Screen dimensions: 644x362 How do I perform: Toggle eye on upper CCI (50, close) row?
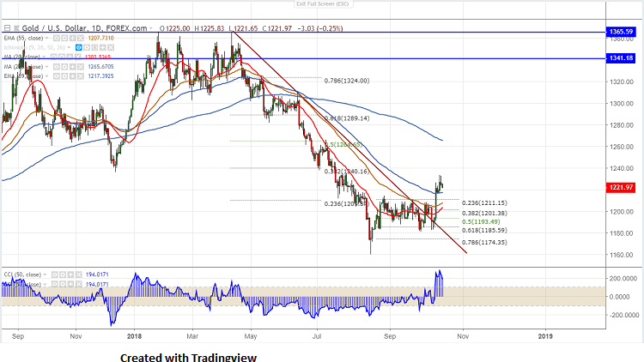(55, 275)
